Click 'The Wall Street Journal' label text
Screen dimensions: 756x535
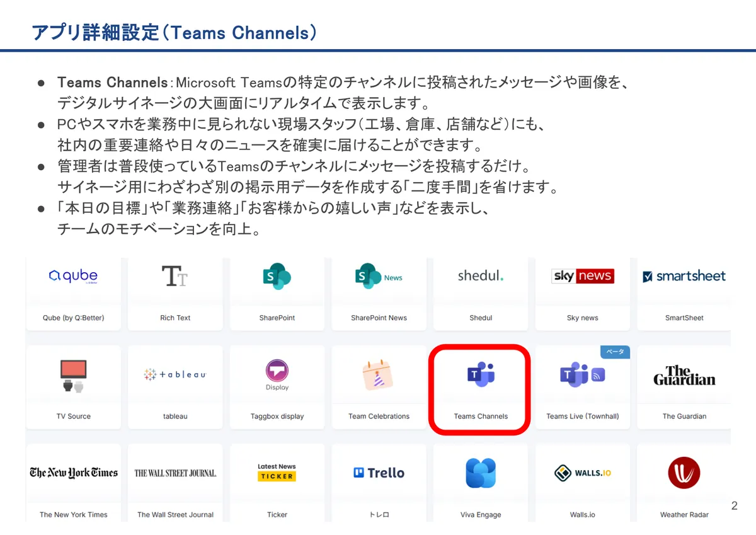click(175, 514)
